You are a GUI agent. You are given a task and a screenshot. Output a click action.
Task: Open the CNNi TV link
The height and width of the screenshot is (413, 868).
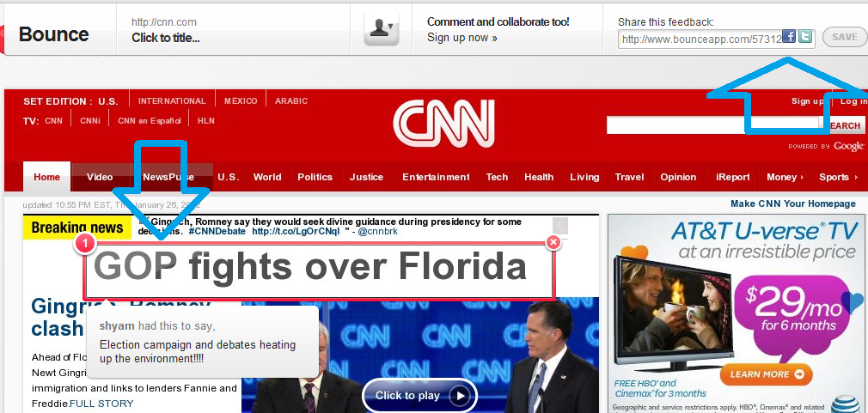(x=90, y=120)
